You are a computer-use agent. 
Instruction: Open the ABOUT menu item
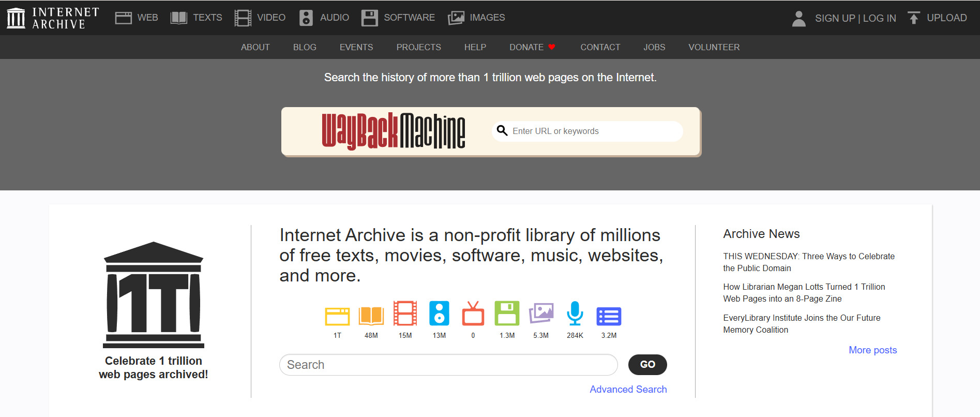(255, 47)
